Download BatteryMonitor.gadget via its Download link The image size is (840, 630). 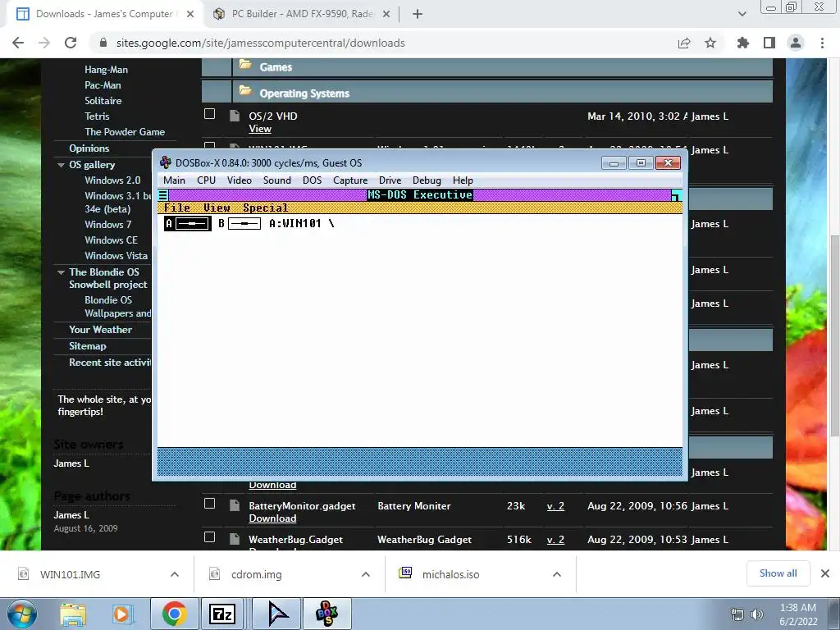coord(272,518)
